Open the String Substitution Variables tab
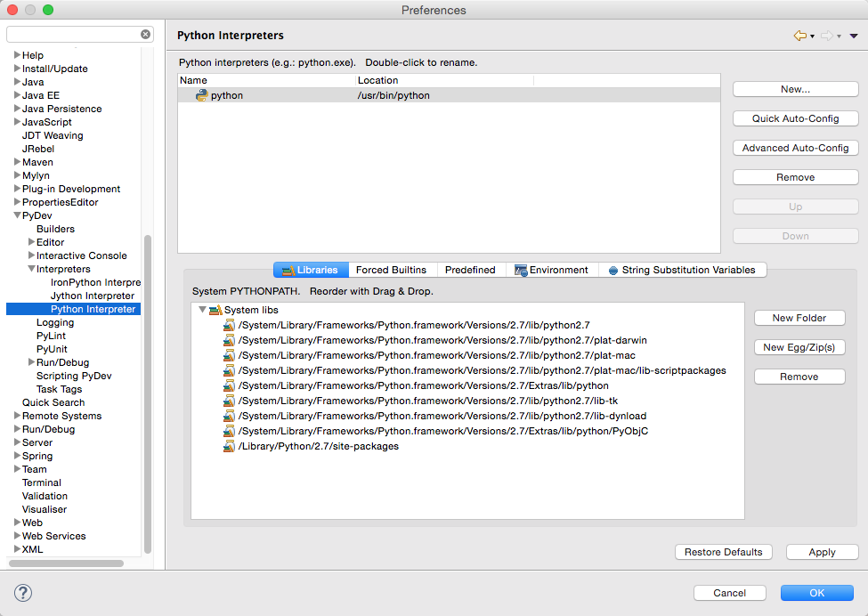The image size is (868, 616). (683, 270)
